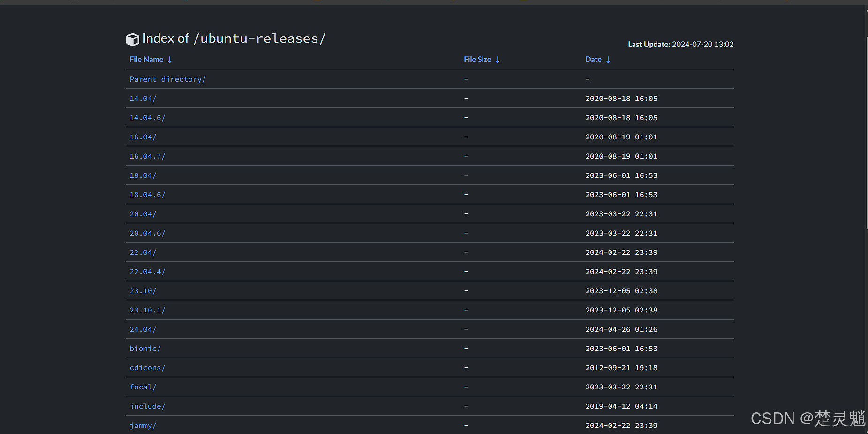Open the jammy/ folder
Image resolution: width=868 pixels, height=434 pixels.
143,426
